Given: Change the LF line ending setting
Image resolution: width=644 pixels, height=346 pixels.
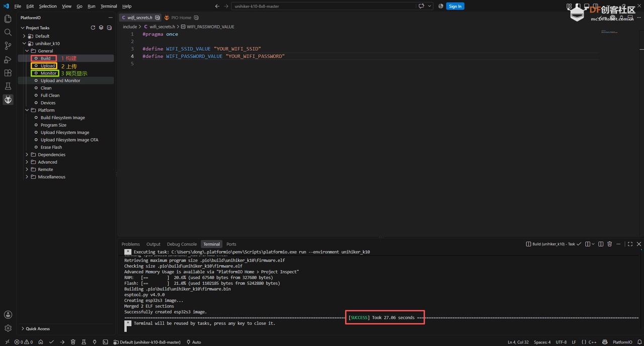Looking at the screenshot, I should point(574,342).
